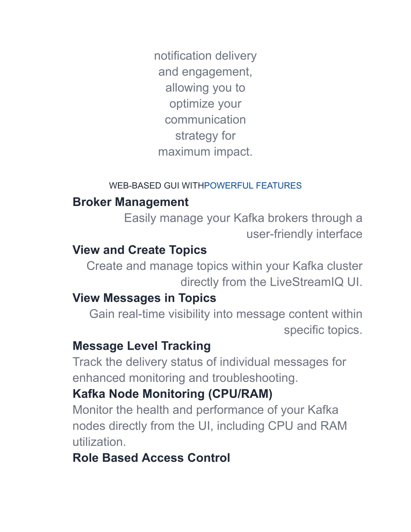Click 'Track the delivery status' description line
The height and width of the screenshot is (532, 411).
pyautogui.click(x=209, y=362)
